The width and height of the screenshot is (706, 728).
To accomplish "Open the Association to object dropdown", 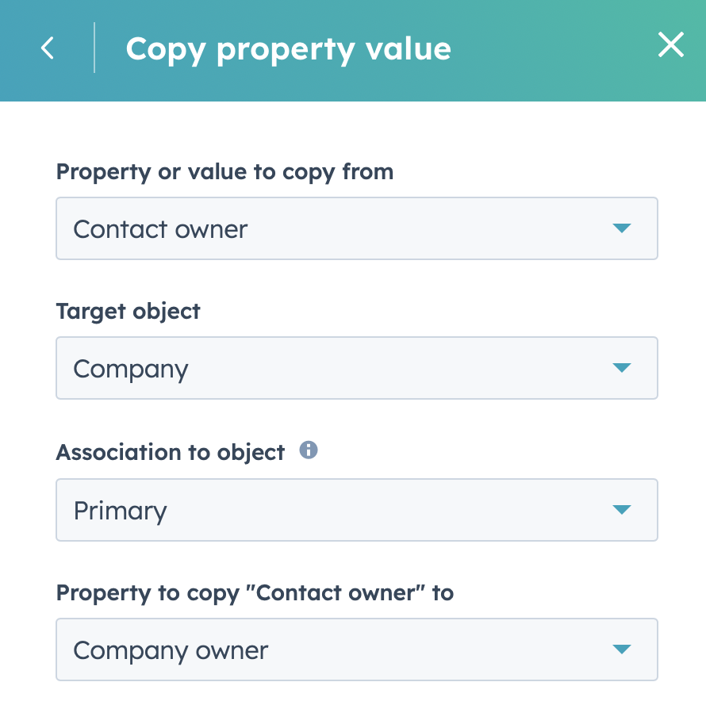I will (357, 510).
